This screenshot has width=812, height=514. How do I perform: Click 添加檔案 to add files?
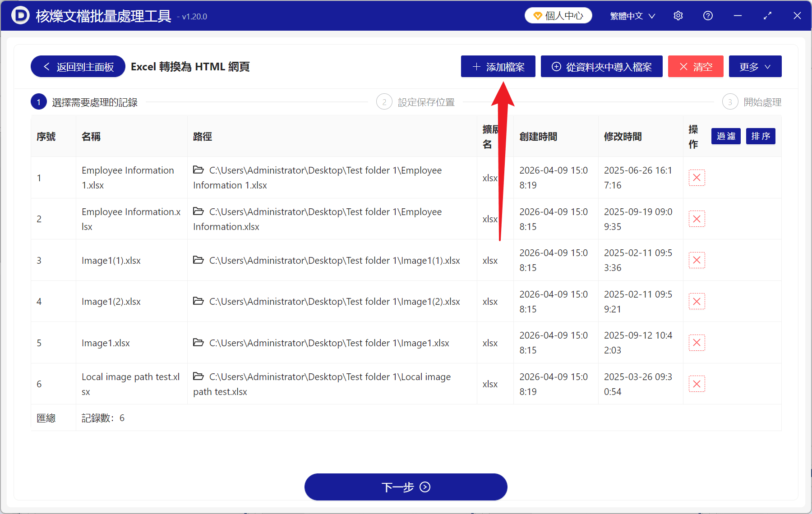click(498, 66)
